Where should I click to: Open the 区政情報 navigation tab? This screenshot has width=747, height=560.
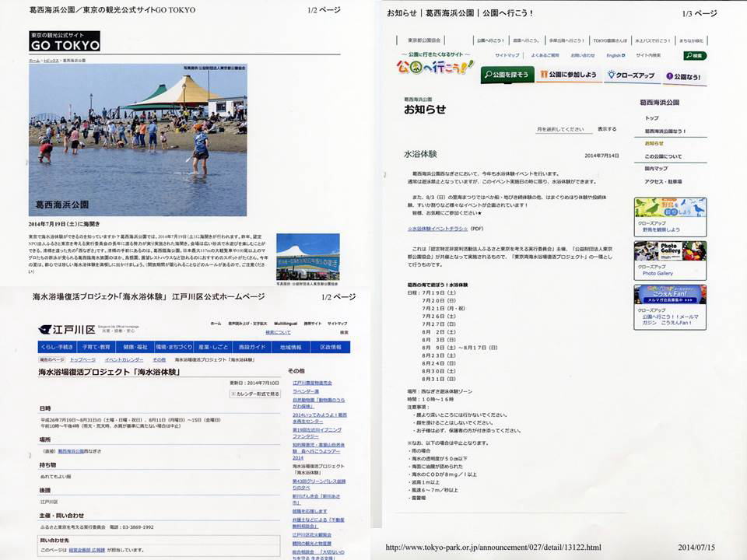click(x=330, y=347)
